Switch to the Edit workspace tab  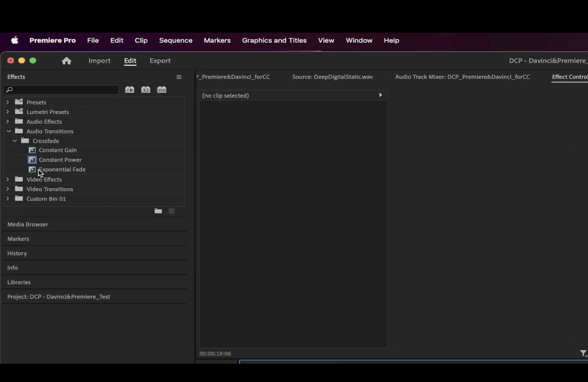130,61
